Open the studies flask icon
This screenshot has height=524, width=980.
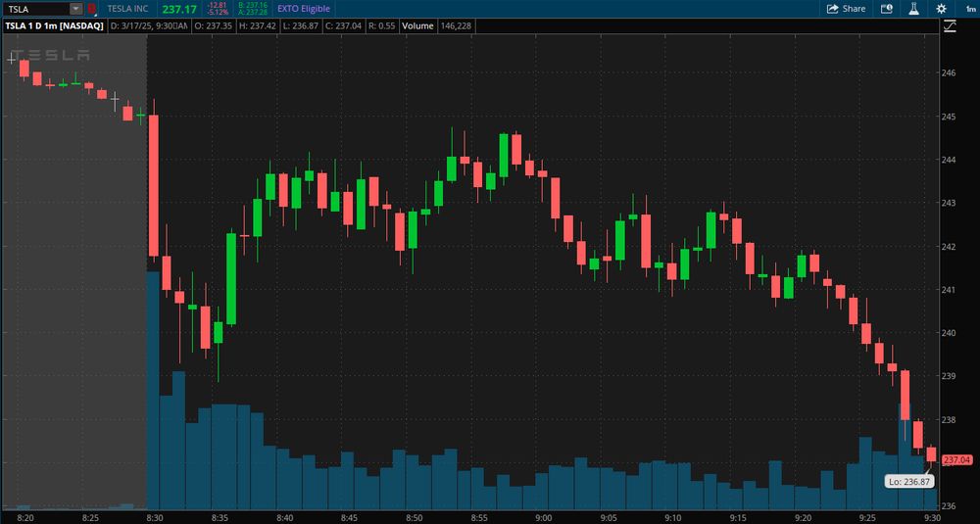tap(913, 9)
